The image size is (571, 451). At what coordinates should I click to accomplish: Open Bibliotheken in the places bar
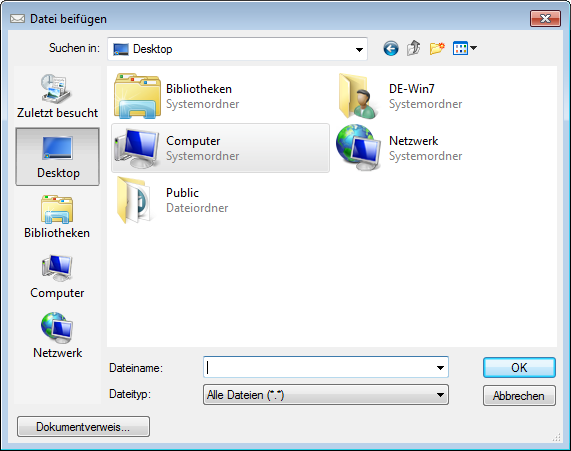[57, 216]
